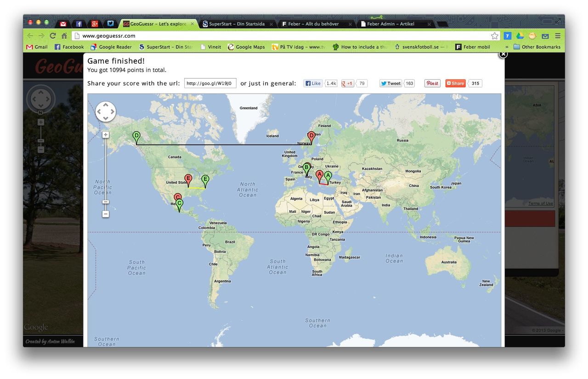The width and height of the screenshot is (588, 379).
Task: Open the SuperStart bookmark in bookmarks bar
Action: click(x=166, y=47)
